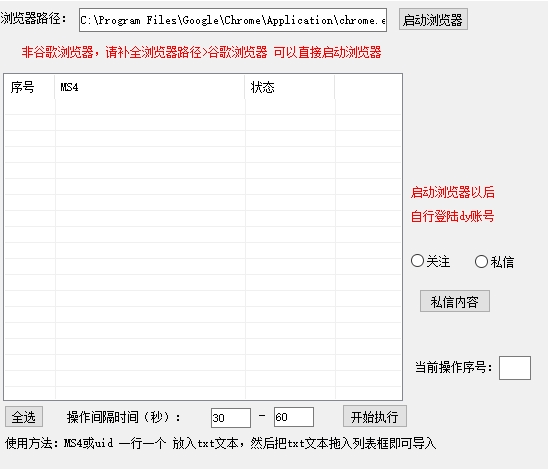
Task: Click the red 非谷歌浏览器 hint text
Action: (x=201, y=52)
